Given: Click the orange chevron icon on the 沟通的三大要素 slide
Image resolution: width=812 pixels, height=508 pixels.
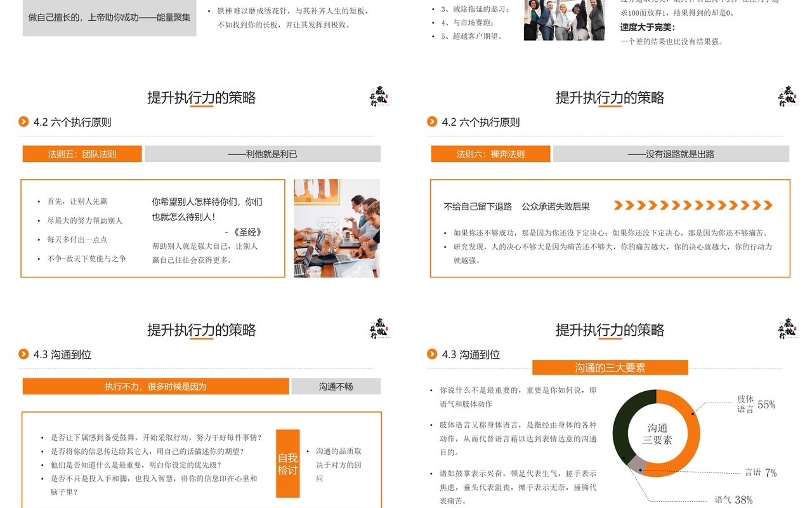Looking at the screenshot, I should coord(432,354).
